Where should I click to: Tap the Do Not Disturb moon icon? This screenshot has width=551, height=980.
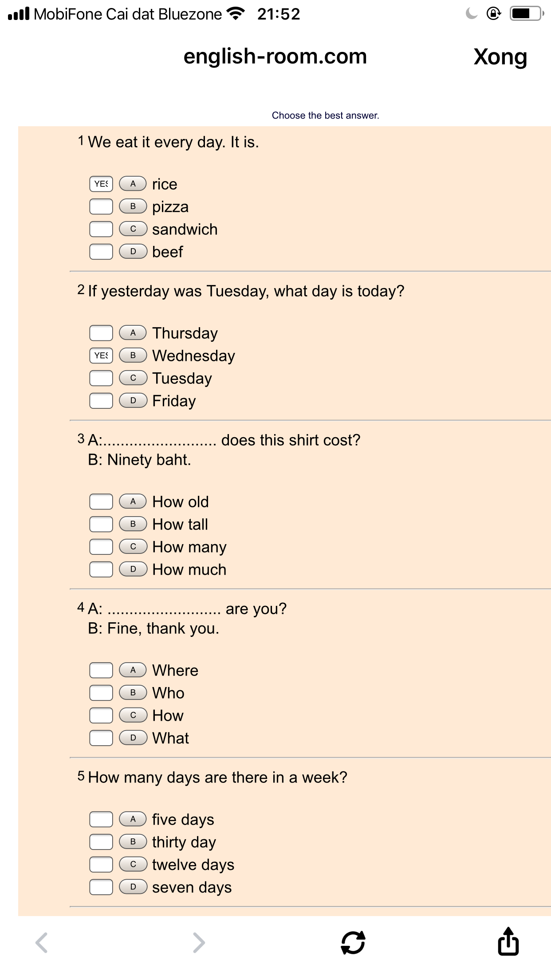(471, 14)
